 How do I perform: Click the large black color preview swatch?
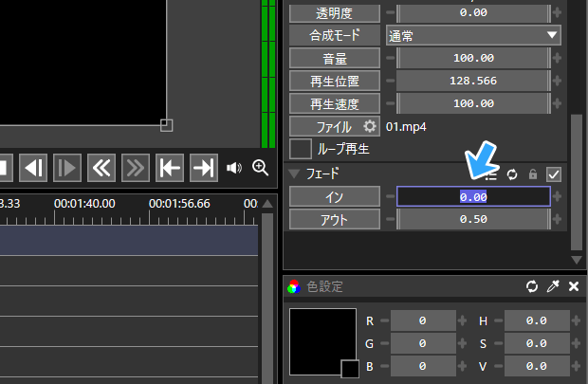322,341
